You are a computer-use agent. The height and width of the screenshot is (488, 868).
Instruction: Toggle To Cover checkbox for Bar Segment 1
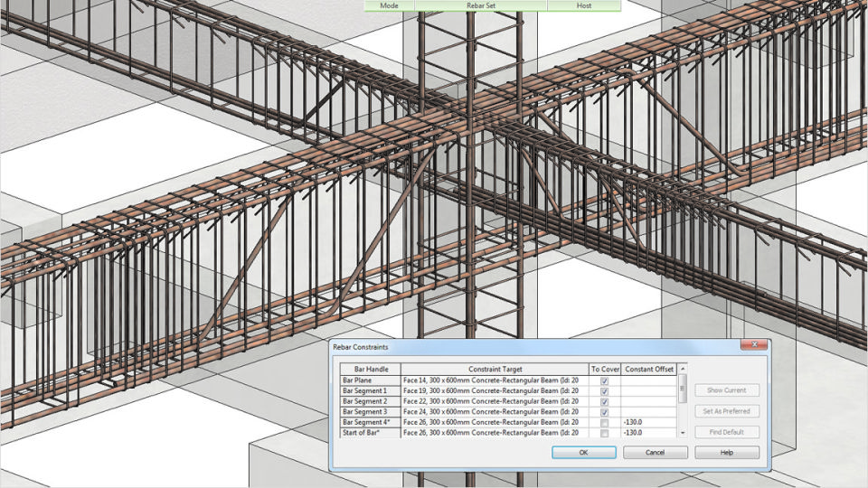pos(604,391)
